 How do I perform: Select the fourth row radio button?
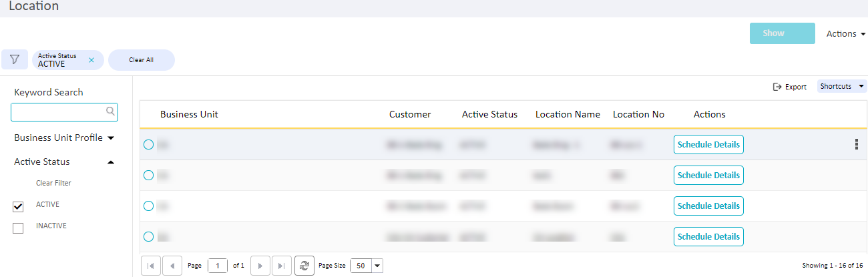[149, 236]
